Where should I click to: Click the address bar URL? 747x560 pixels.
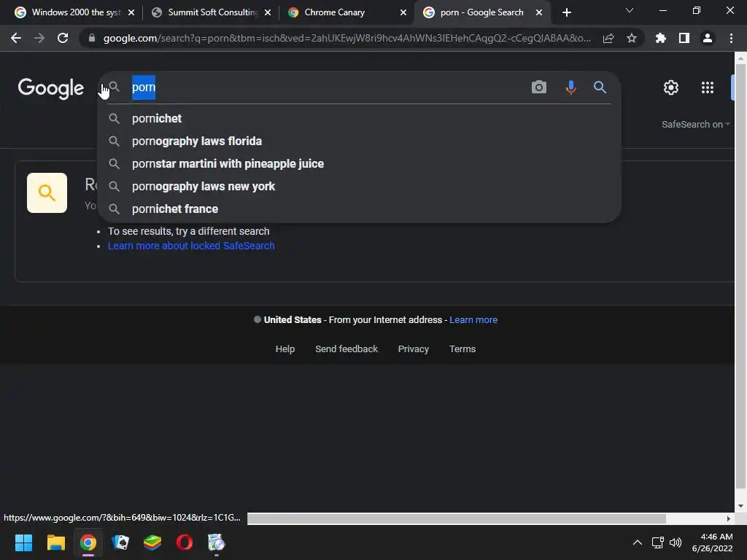347,38
